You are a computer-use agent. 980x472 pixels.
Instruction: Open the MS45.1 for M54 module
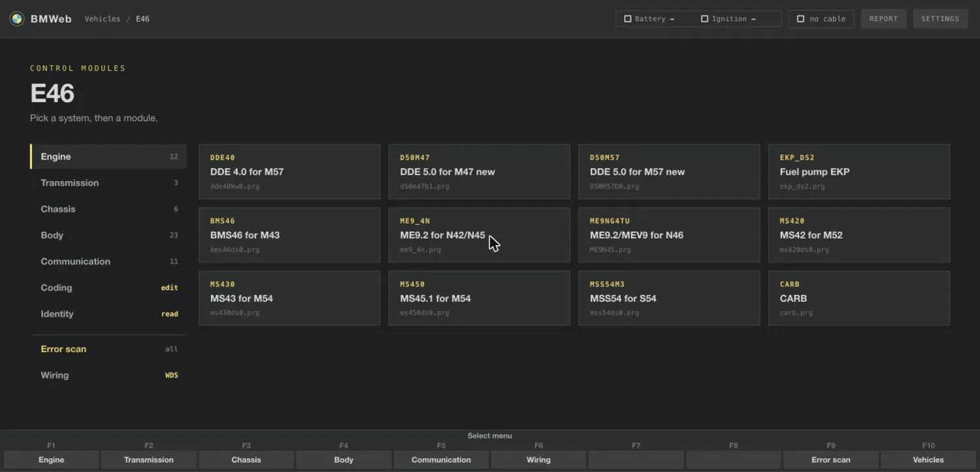click(x=480, y=298)
